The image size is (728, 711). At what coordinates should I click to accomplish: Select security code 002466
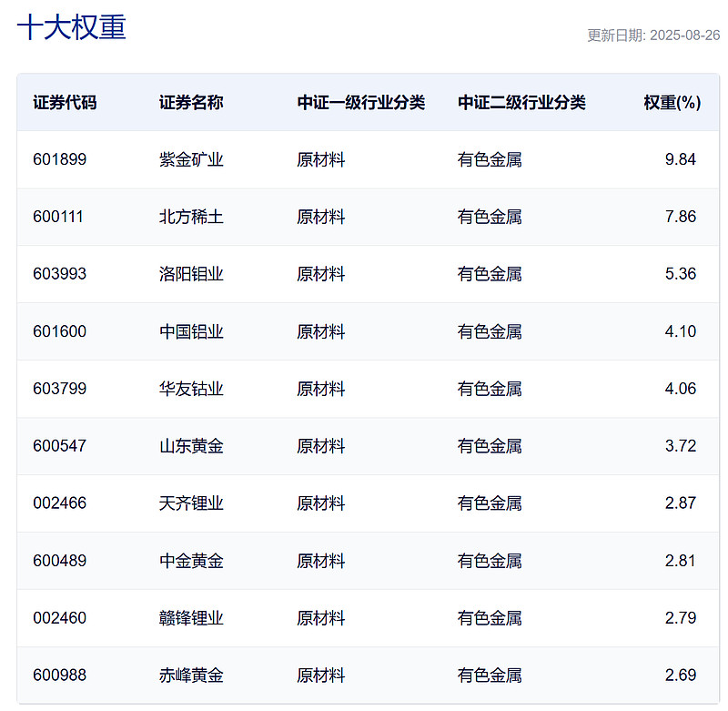click(59, 503)
